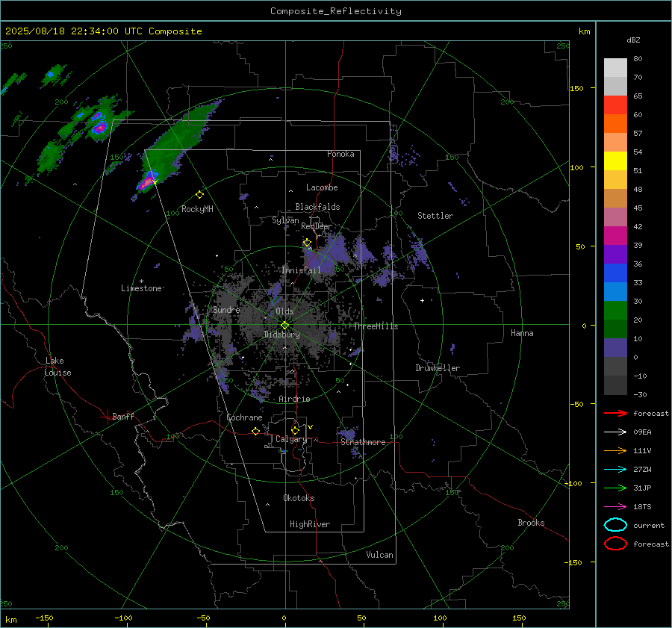Image resolution: width=672 pixels, height=628 pixels.
Task: Click yellow diamond marker above RockyMH
Action: [199, 195]
